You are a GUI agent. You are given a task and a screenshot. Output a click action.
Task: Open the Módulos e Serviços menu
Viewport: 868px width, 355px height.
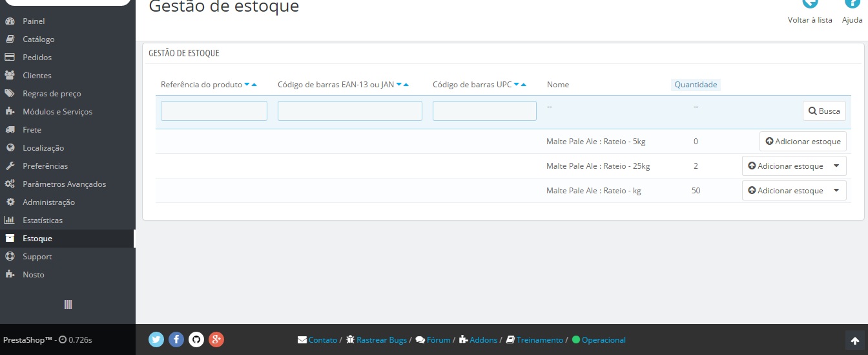point(57,112)
